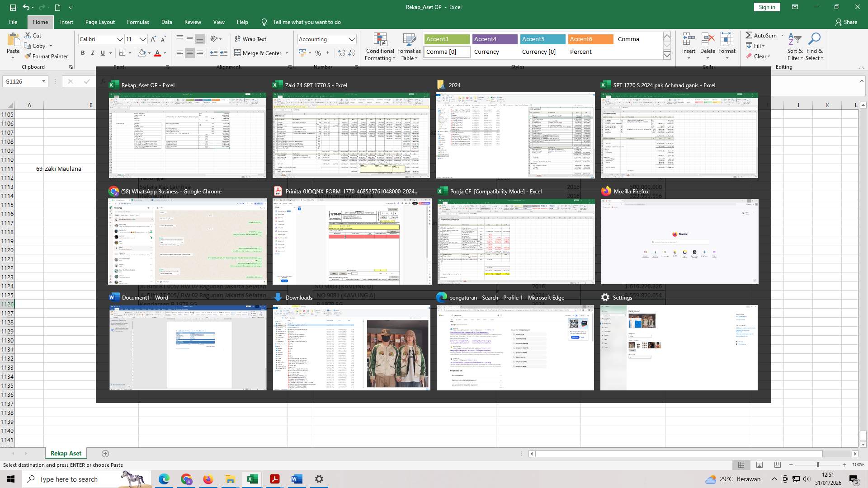Click the Conditional Formatting icon
This screenshot has height=488, width=868.
[x=380, y=40]
